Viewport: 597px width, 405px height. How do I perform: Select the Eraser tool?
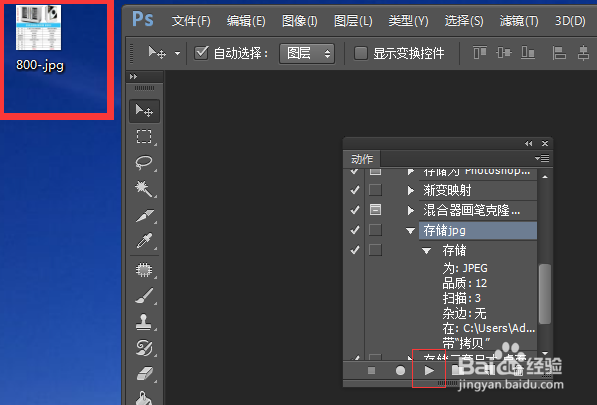pyautogui.click(x=144, y=373)
